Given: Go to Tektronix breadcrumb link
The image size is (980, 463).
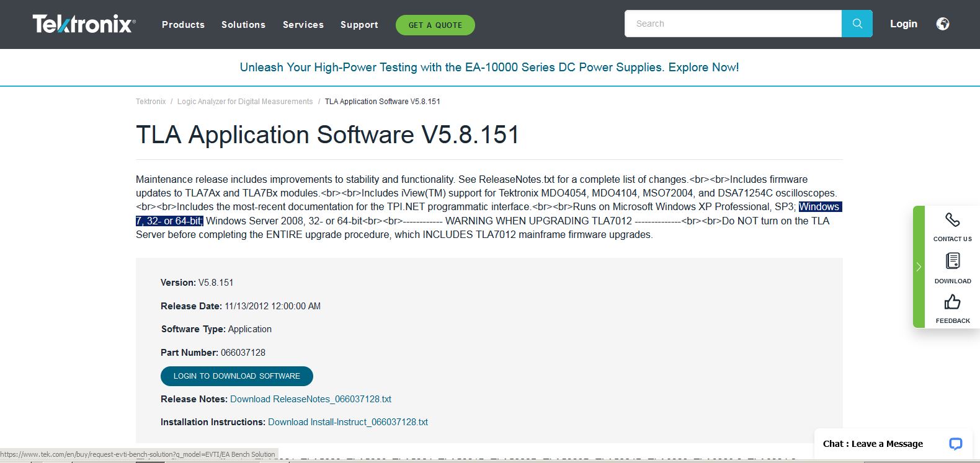Looking at the screenshot, I should click(x=151, y=102).
